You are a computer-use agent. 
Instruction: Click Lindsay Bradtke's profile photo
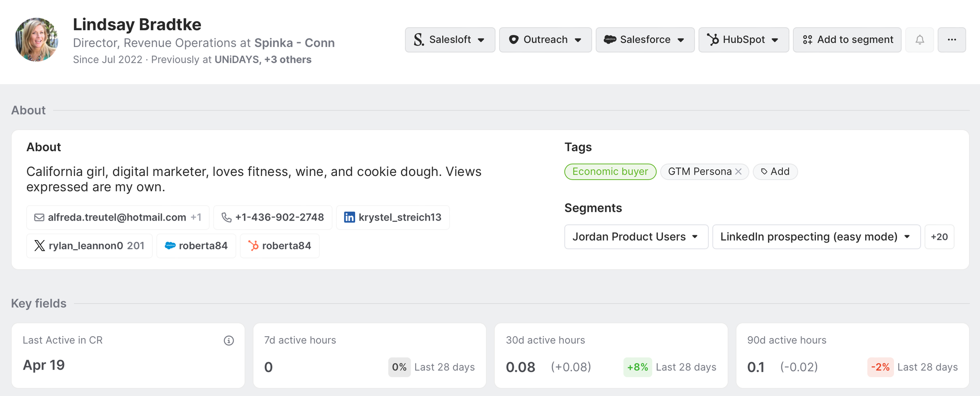point(37,40)
